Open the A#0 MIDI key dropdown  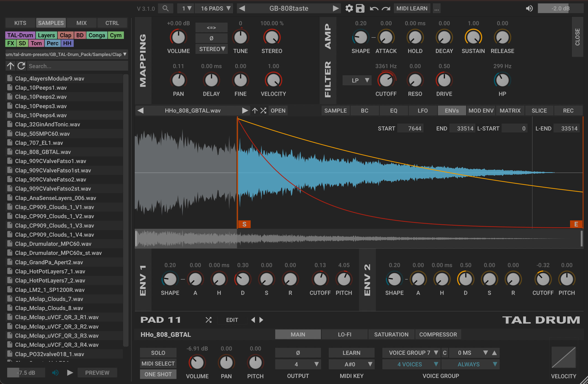point(351,364)
